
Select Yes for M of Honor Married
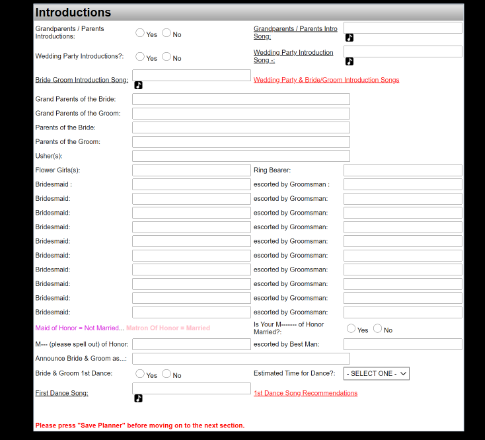[351, 328]
